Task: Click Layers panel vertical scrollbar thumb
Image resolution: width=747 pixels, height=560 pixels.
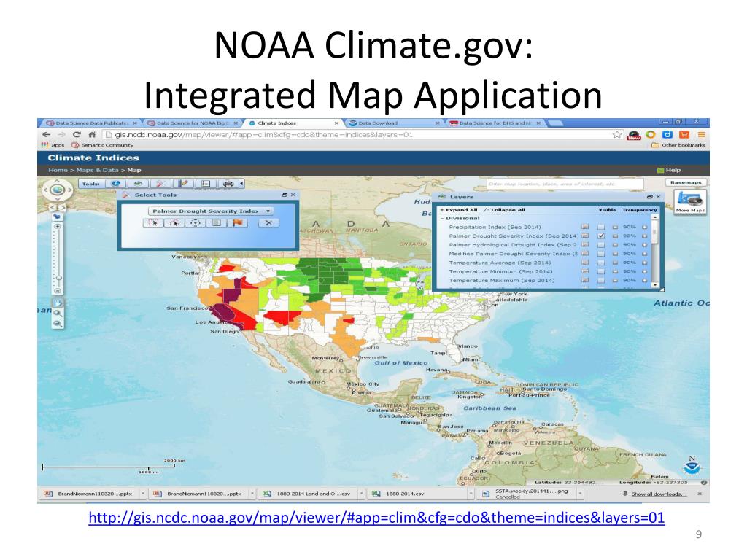Action: (x=655, y=232)
